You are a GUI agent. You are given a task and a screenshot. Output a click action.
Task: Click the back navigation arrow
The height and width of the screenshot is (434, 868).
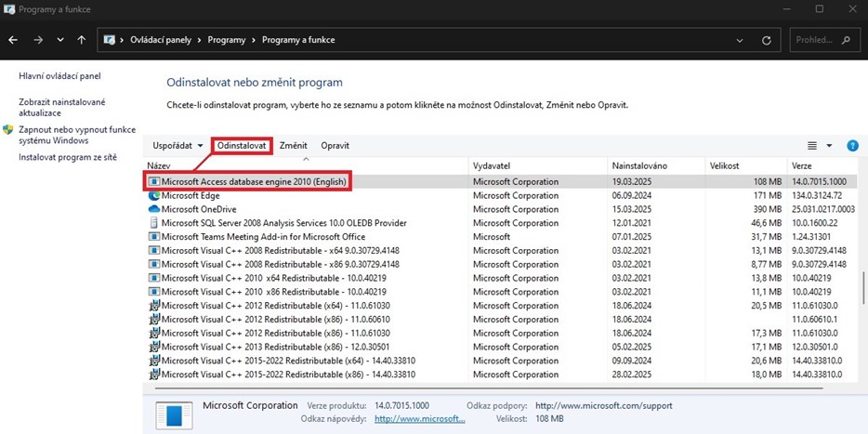tap(13, 40)
